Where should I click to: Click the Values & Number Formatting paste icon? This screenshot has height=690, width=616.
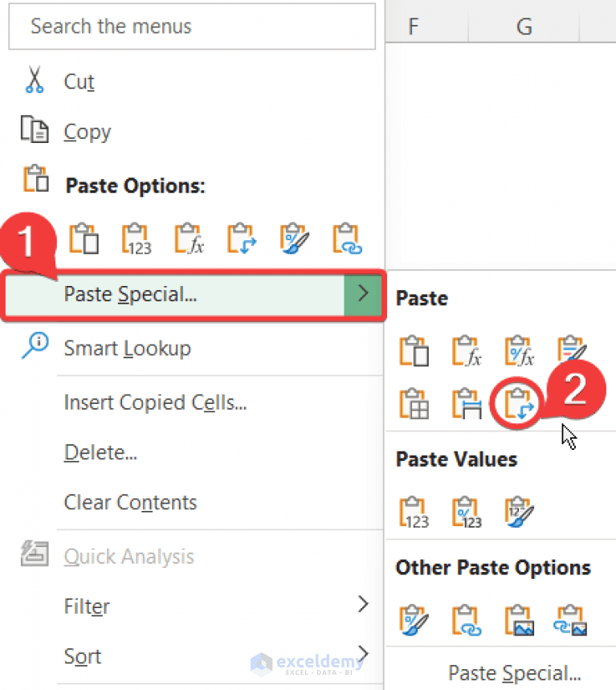tap(466, 512)
